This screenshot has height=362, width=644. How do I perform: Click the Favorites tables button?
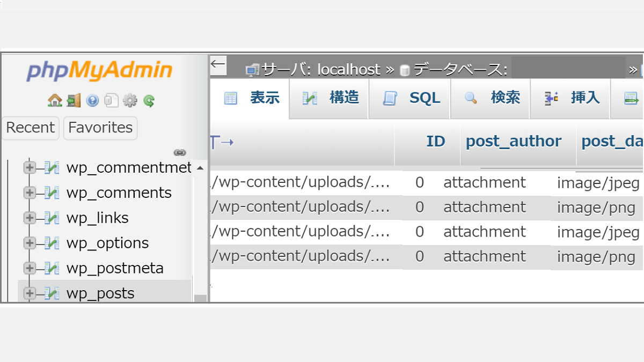click(100, 128)
